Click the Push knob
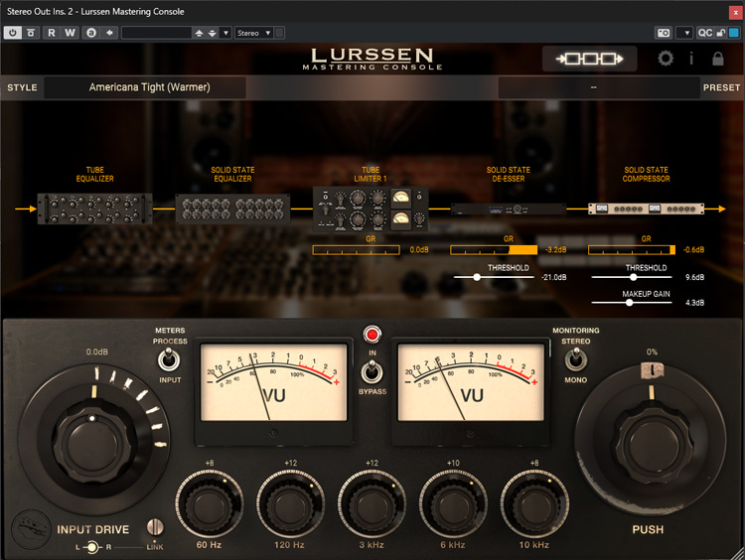The height and width of the screenshot is (560, 745). (651, 444)
